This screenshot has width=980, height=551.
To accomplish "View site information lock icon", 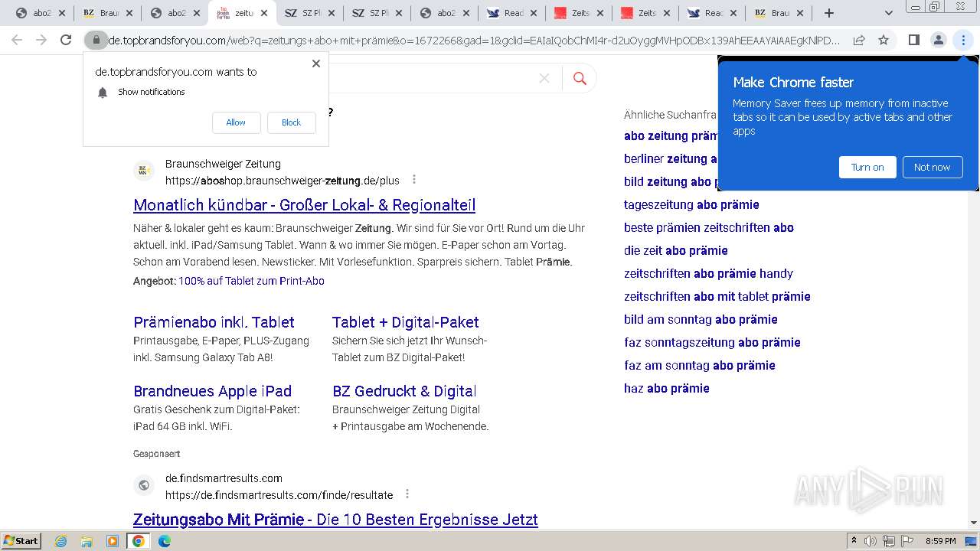I will coord(96,40).
